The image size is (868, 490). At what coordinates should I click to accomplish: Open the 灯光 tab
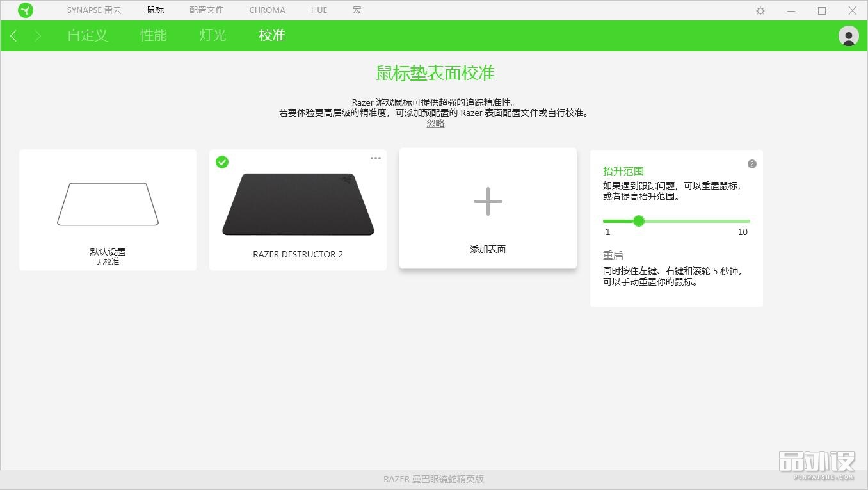(212, 36)
